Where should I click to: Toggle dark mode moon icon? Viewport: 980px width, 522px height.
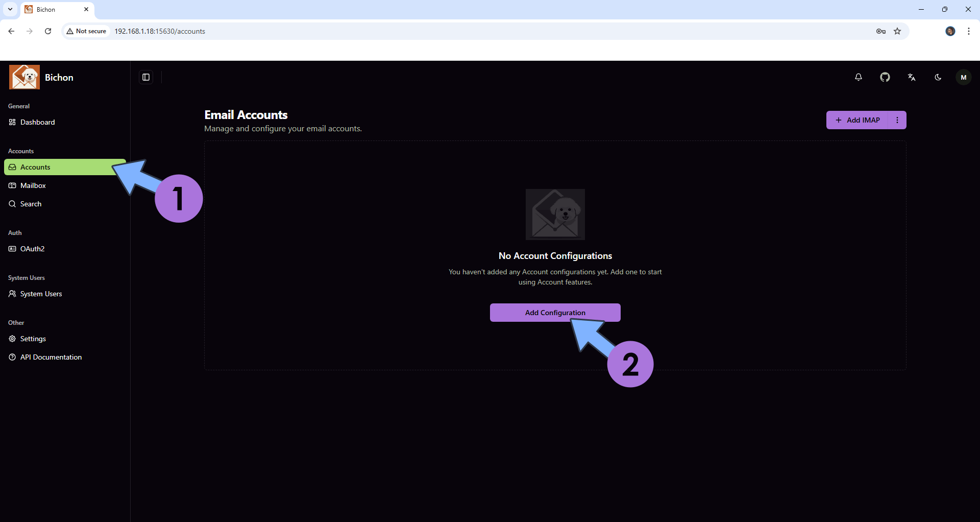938,77
